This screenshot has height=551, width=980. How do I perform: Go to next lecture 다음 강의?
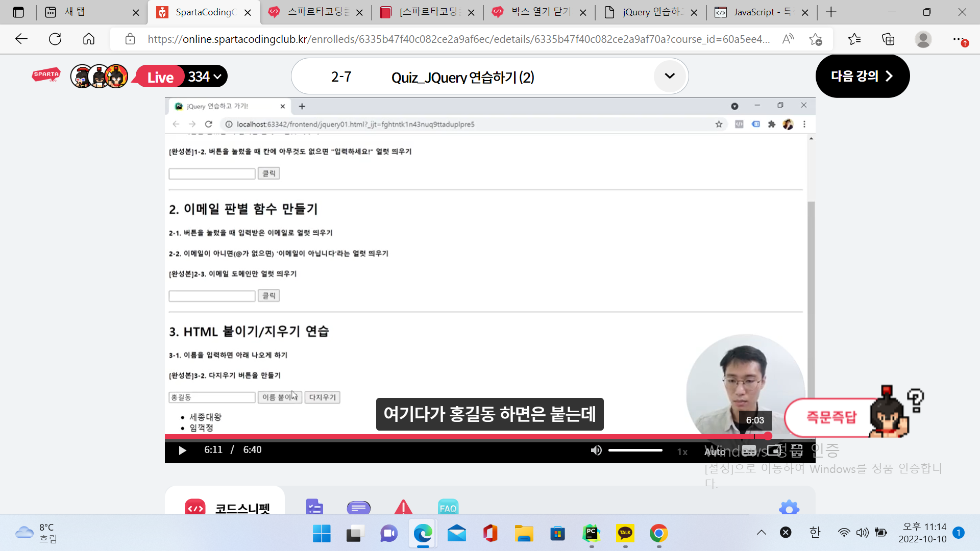coord(862,76)
